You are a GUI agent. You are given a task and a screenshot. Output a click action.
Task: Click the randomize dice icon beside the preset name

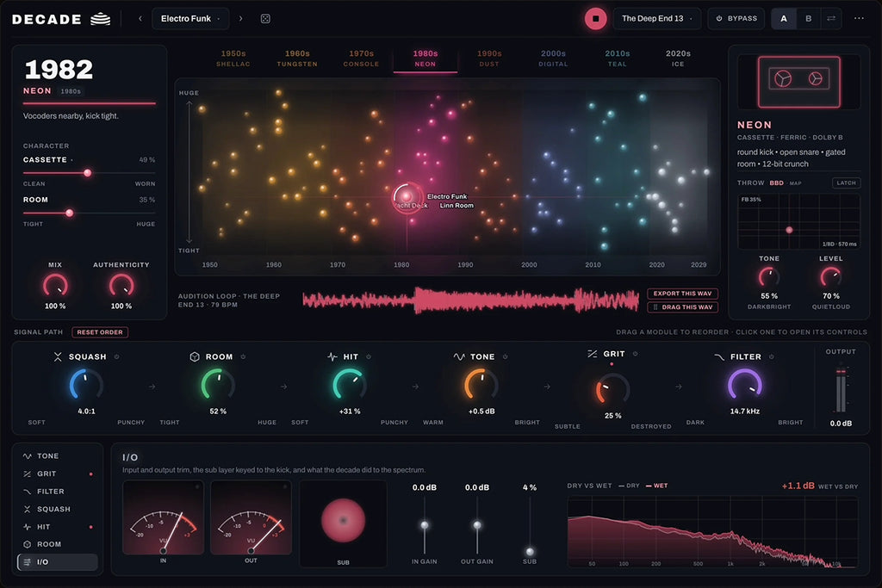tap(265, 19)
